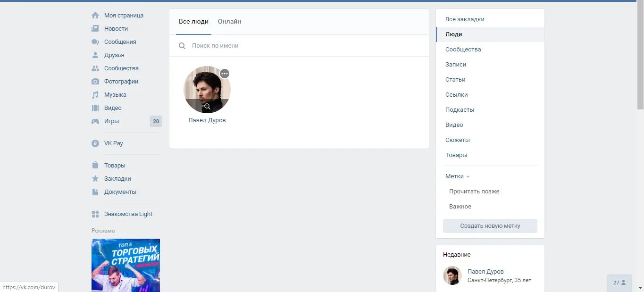
Task: Select Сюжеты in bookmarks menu
Action: click(x=490, y=140)
